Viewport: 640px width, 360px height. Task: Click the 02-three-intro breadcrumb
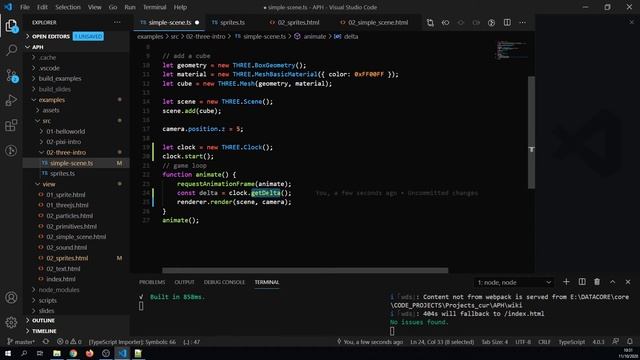coord(205,36)
